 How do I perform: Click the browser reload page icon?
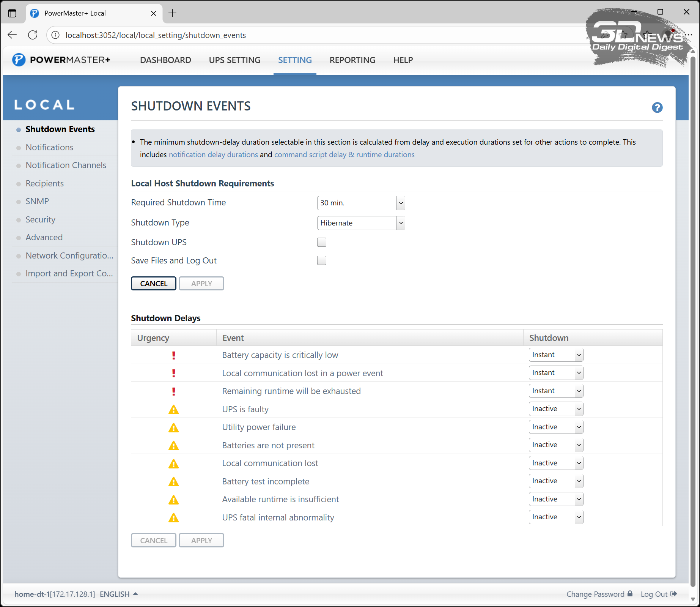pos(33,35)
